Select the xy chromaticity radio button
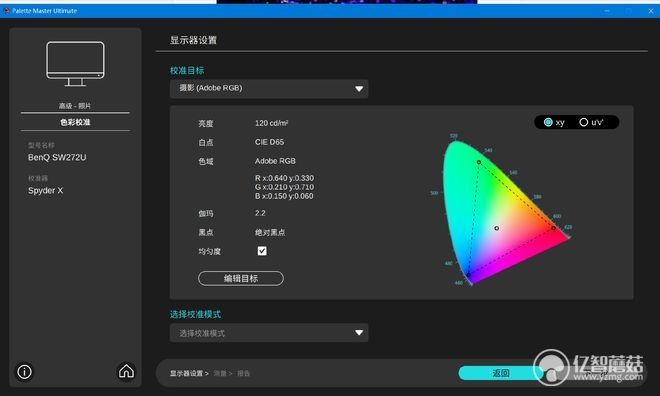The height and width of the screenshot is (396, 660). [548, 122]
